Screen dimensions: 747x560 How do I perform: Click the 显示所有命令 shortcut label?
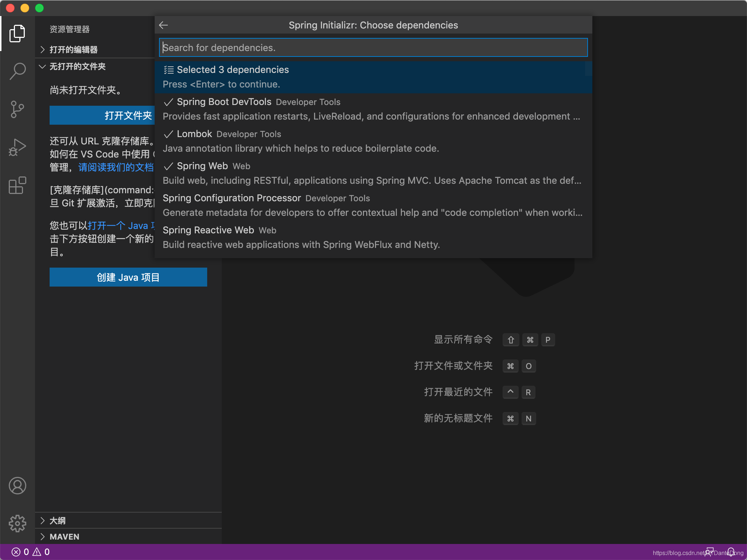click(x=463, y=339)
